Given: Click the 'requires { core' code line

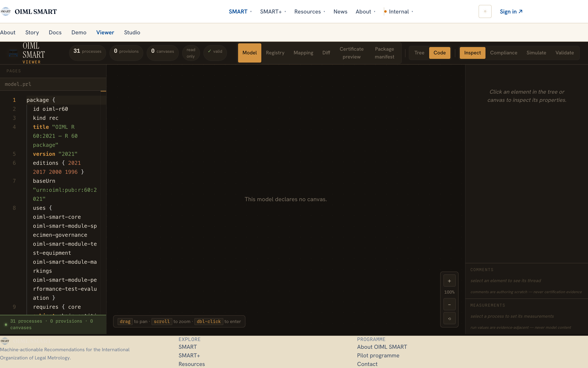Looking at the screenshot, I should click(57, 307).
